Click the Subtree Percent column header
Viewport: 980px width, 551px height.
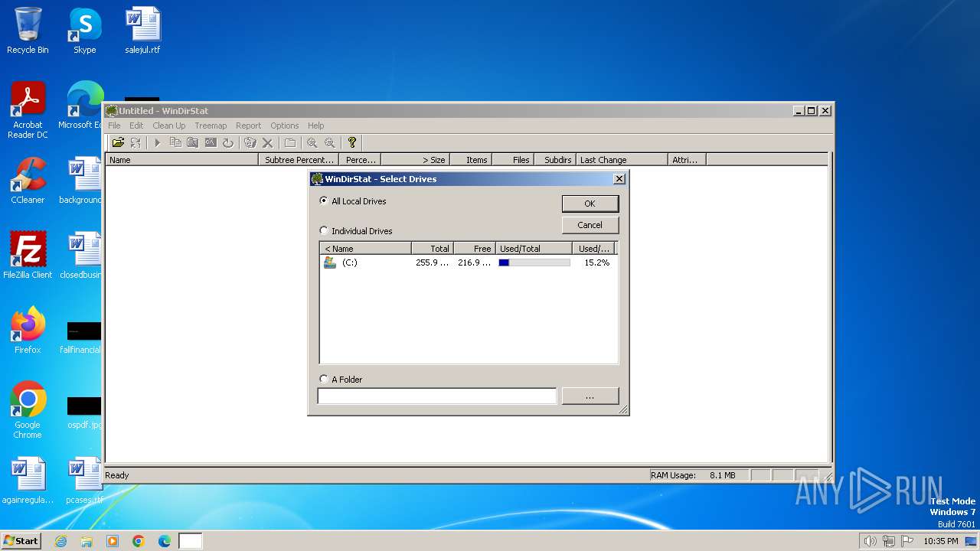298,160
